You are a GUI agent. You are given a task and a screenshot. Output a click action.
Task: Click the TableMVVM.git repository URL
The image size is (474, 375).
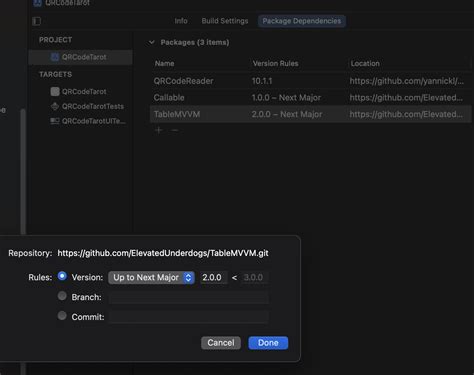pyautogui.click(x=163, y=253)
